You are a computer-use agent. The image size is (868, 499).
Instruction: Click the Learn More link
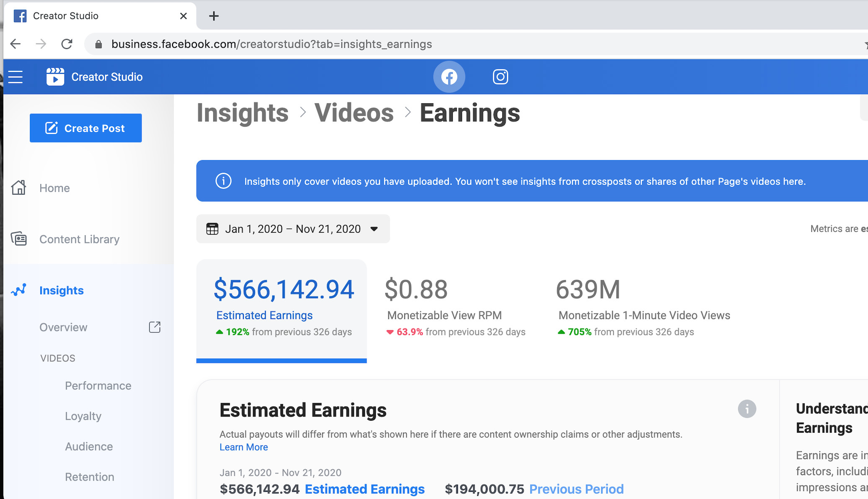244,447
